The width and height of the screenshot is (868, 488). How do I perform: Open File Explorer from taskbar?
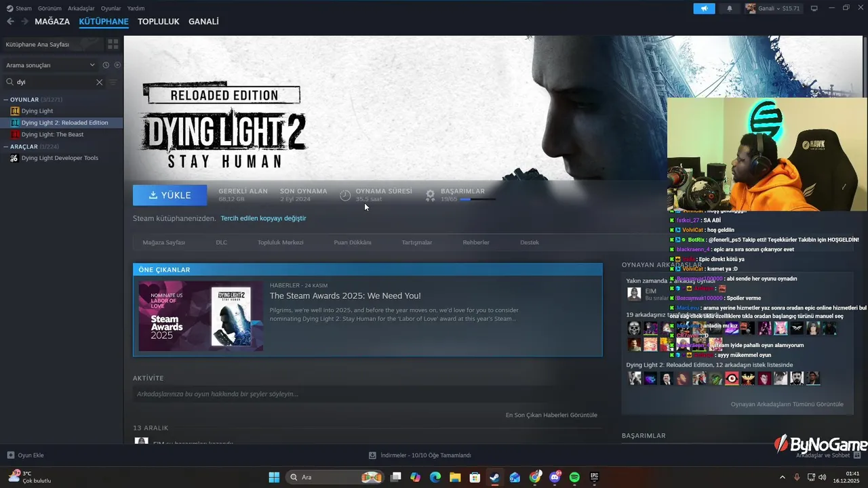(x=455, y=477)
